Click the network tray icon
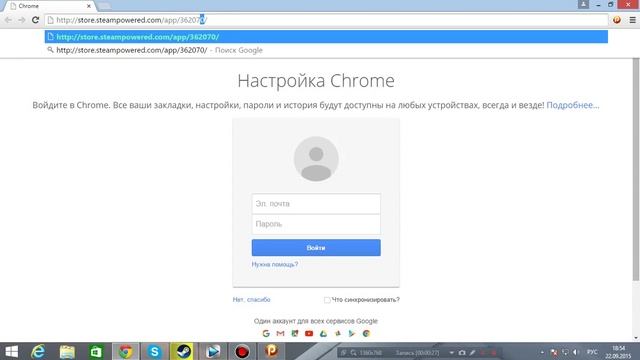Image resolution: width=640 pixels, height=360 pixels. pyautogui.click(x=565, y=352)
